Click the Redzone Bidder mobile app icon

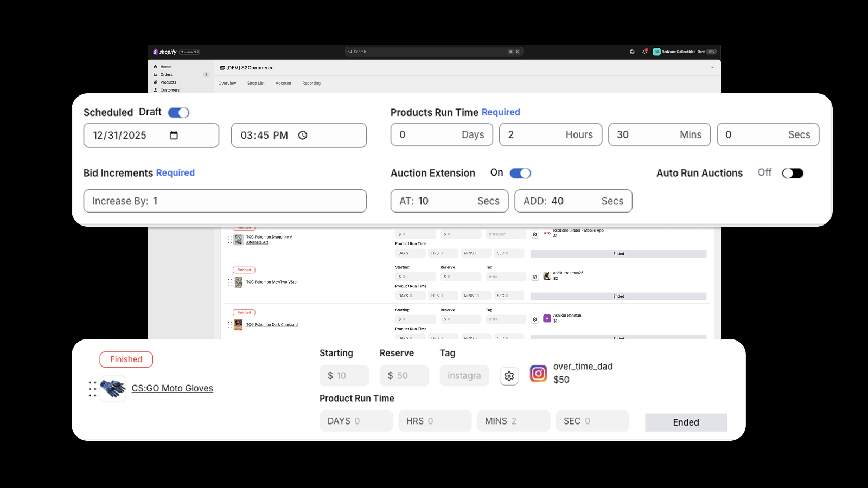[547, 233]
